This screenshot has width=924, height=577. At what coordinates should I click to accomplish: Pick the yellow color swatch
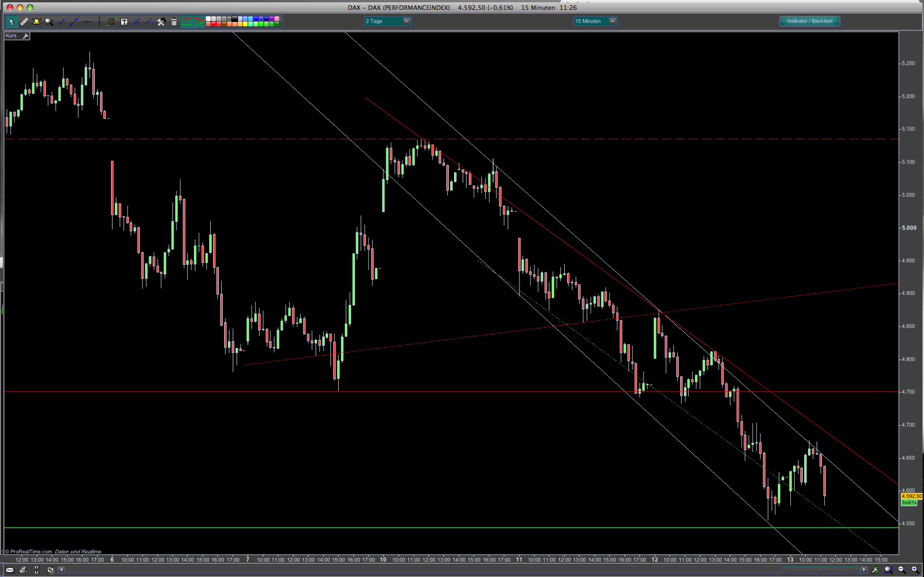(x=245, y=24)
